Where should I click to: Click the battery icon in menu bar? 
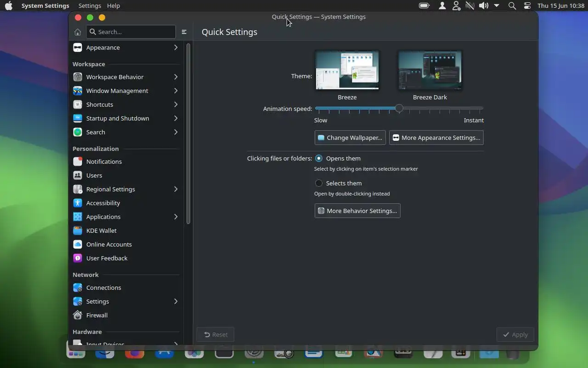pyautogui.click(x=424, y=6)
